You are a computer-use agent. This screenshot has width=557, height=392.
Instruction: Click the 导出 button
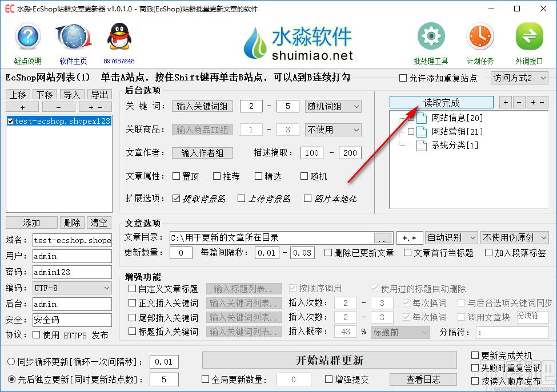point(99,95)
